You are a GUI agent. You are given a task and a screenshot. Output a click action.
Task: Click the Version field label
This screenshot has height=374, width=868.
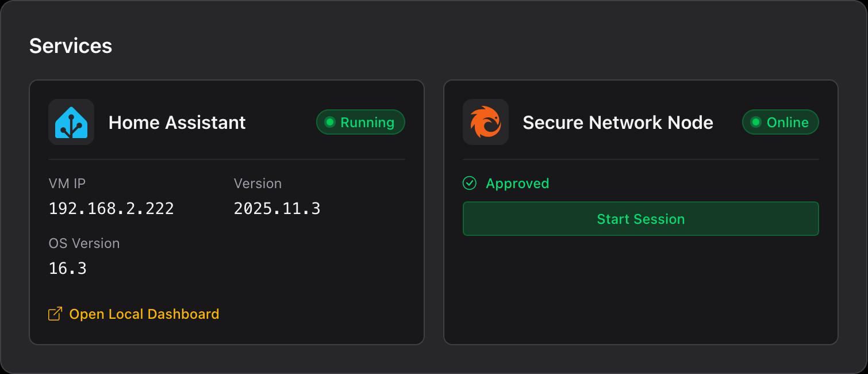(258, 184)
